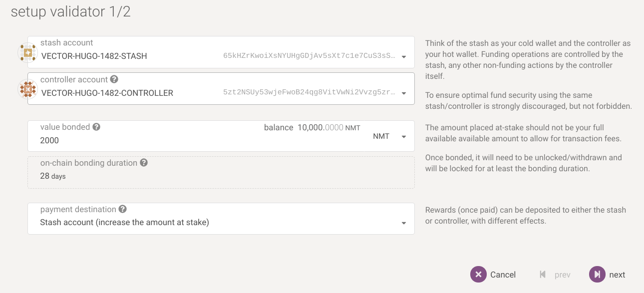Click help icon beside controller account
This screenshot has width=644, height=293.
[x=114, y=79]
